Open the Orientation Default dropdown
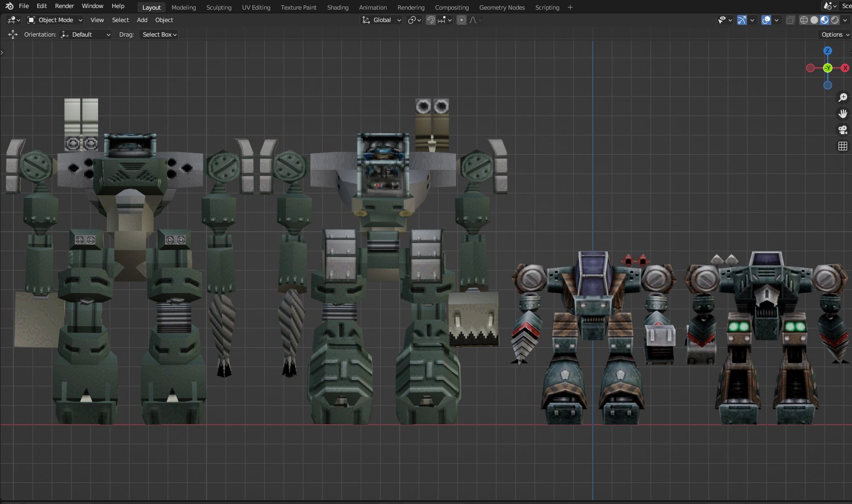 coord(86,34)
